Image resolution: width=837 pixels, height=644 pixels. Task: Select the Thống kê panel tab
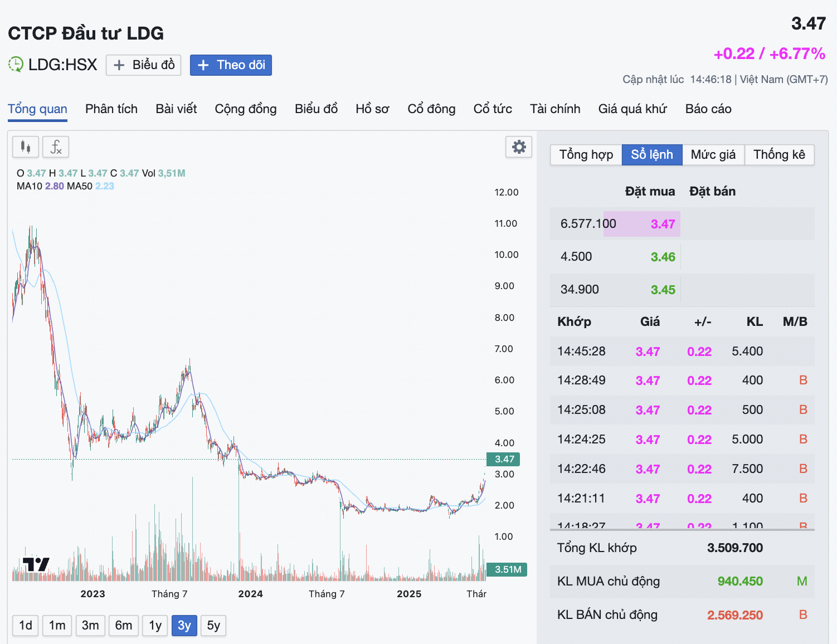click(x=779, y=155)
